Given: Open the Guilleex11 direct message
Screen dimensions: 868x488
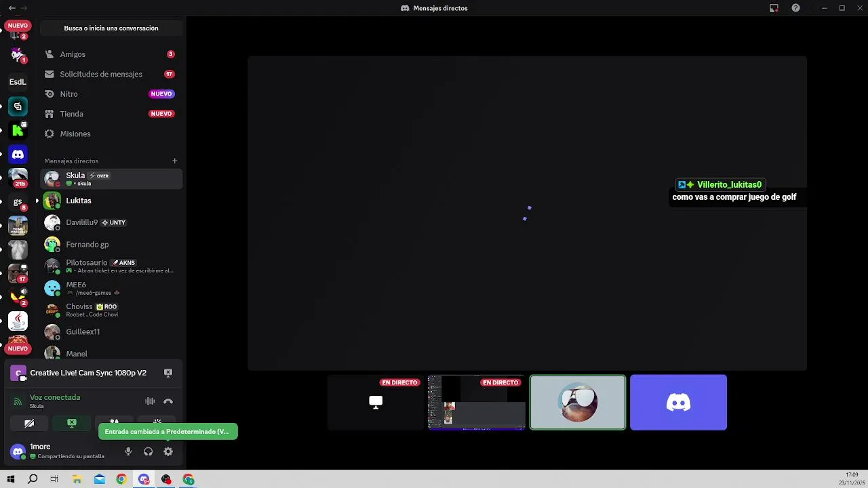Looking at the screenshot, I should pyautogui.click(x=111, y=331).
